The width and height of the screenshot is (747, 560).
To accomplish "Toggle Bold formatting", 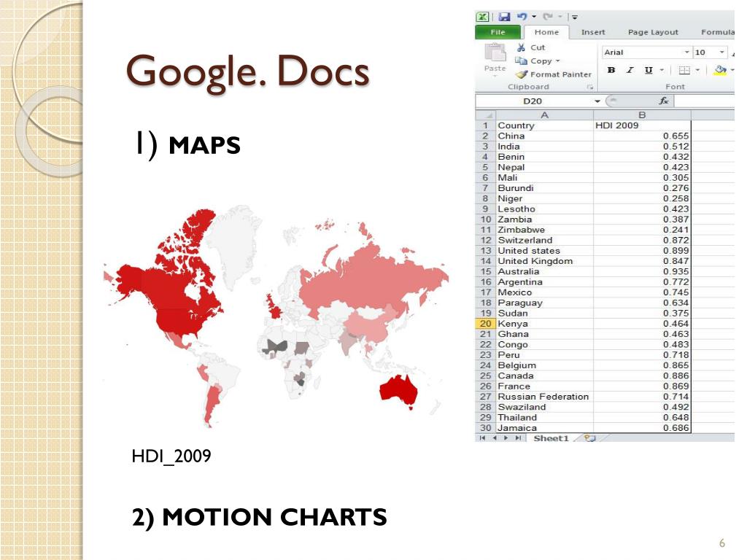I will tap(611, 70).
